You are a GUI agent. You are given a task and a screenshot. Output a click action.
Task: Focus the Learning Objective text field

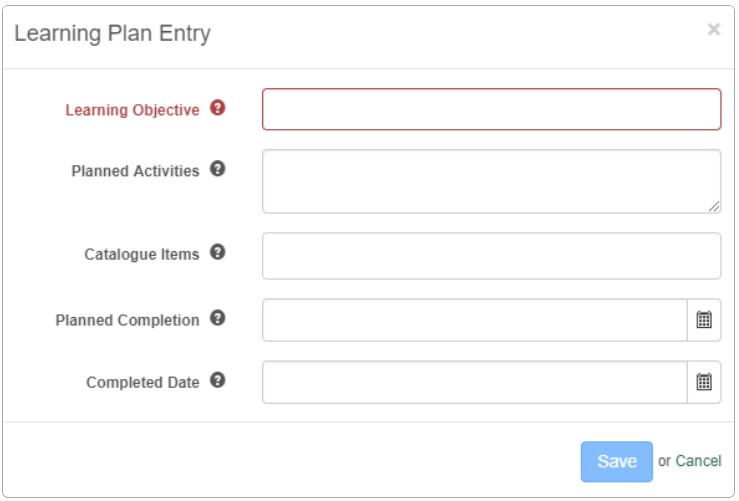(491, 109)
